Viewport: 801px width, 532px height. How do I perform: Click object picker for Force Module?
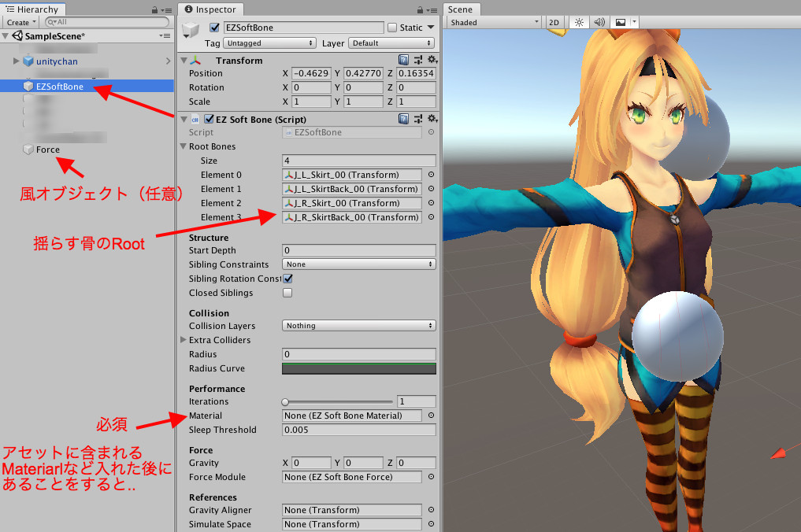431,477
